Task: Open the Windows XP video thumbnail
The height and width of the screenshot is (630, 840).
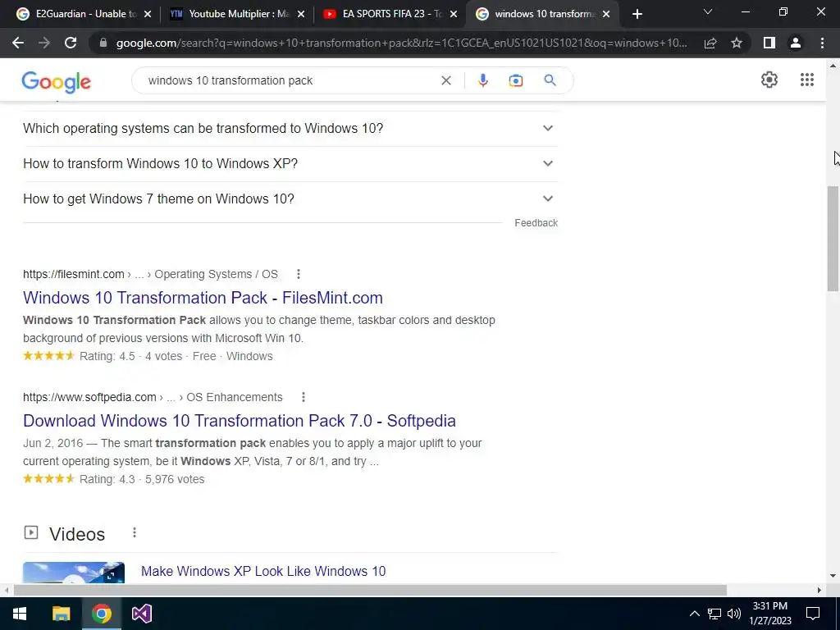Action: pyautogui.click(x=73, y=572)
